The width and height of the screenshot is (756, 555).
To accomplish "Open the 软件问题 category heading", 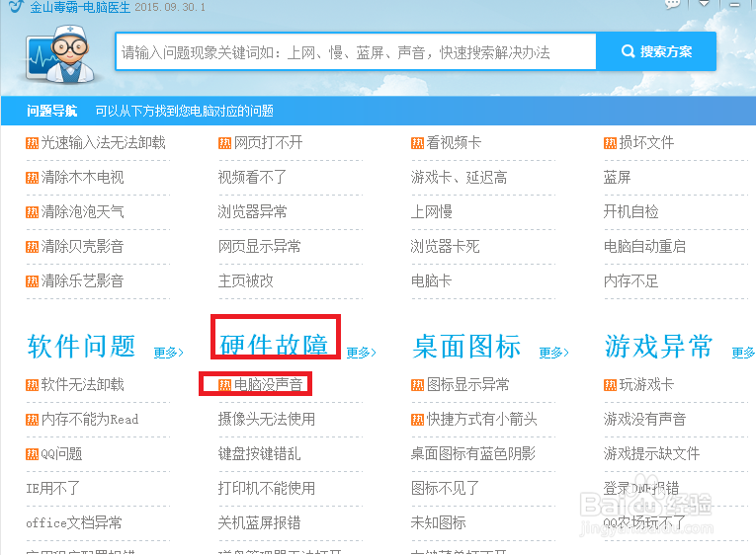I will tap(81, 347).
